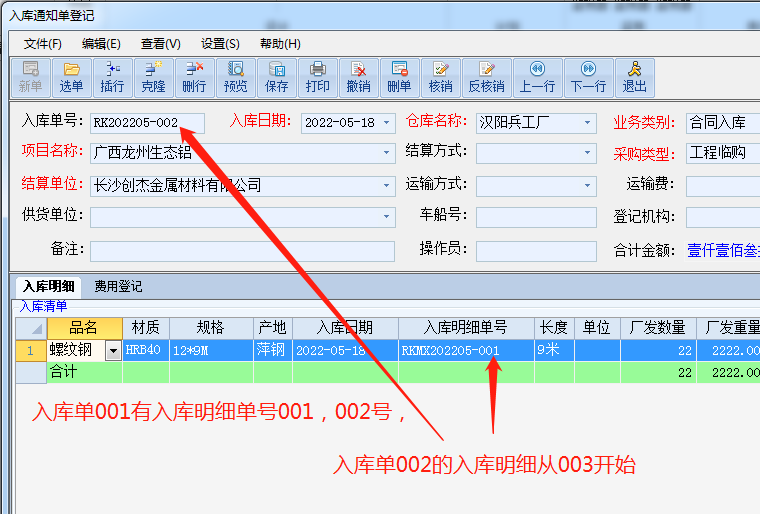Open the 螺纹钢 品名 cell dropdown

[x=113, y=351]
